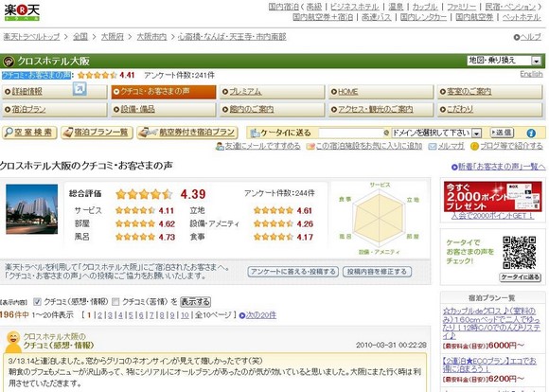Click the 表示する button
549x392 pixels.
click(x=195, y=302)
